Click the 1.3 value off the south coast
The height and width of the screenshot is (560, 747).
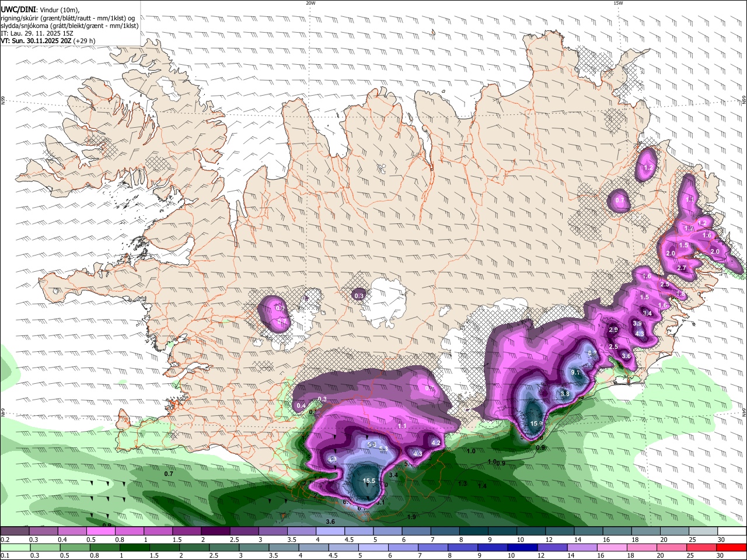pyautogui.click(x=462, y=484)
